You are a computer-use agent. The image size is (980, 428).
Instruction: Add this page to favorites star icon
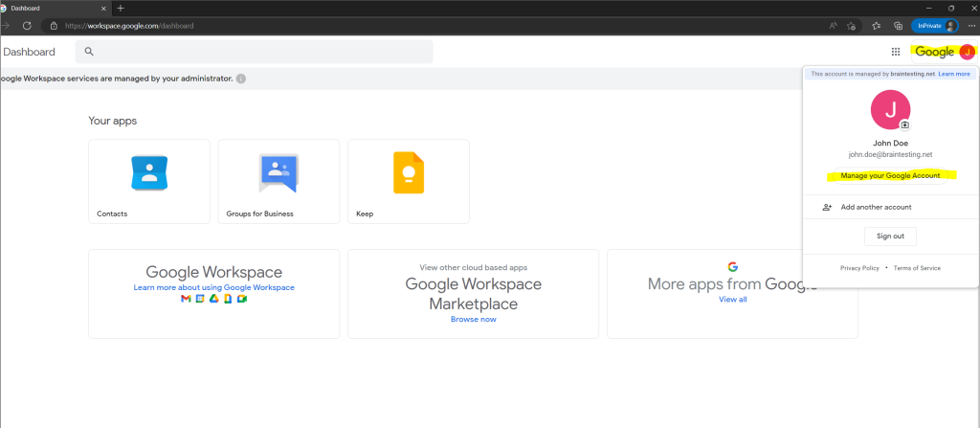click(851, 26)
